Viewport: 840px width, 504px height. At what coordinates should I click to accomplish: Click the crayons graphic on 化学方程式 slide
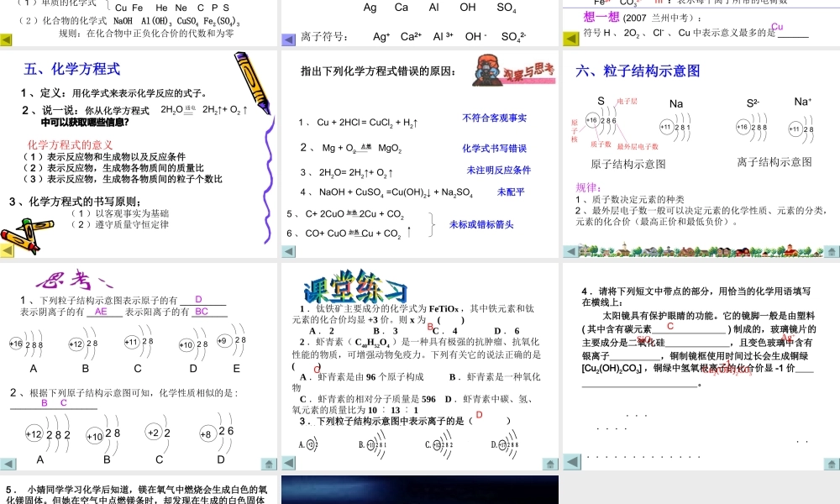click(26, 234)
